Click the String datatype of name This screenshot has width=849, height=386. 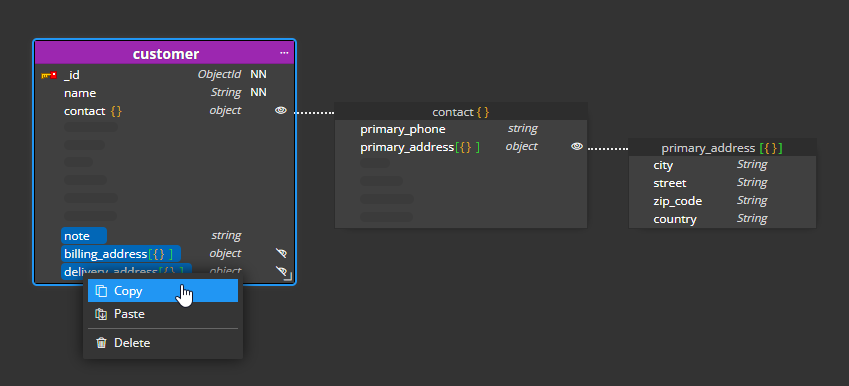226,93
